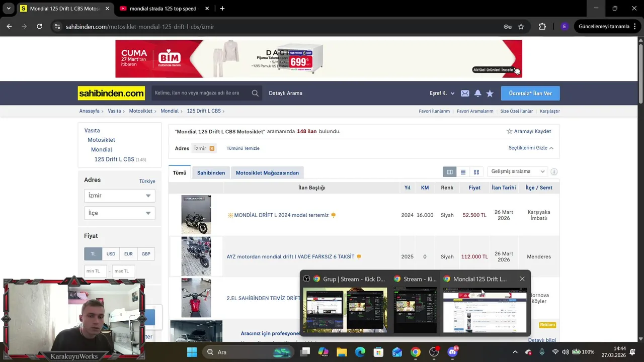The image size is (644, 362).
Task: Select 125 Drift L CBS in category tree
Action: 114,159
